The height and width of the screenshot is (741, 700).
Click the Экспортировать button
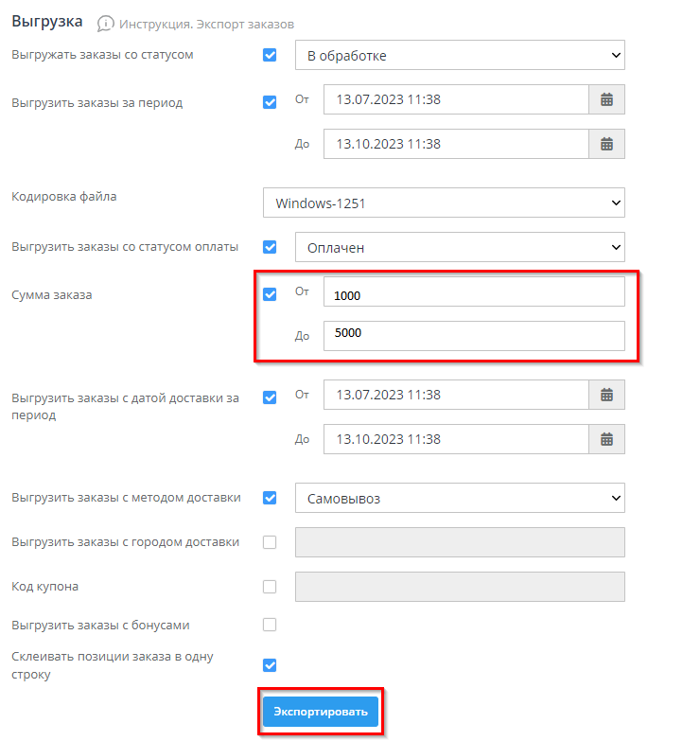(x=320, y=712)
